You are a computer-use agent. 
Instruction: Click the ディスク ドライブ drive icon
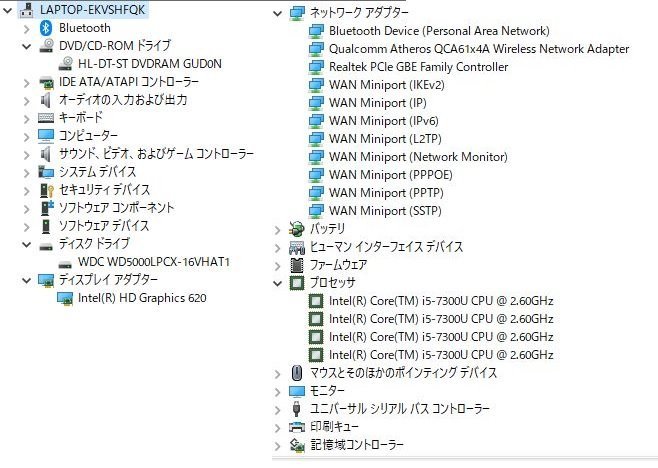pos(46,246)
